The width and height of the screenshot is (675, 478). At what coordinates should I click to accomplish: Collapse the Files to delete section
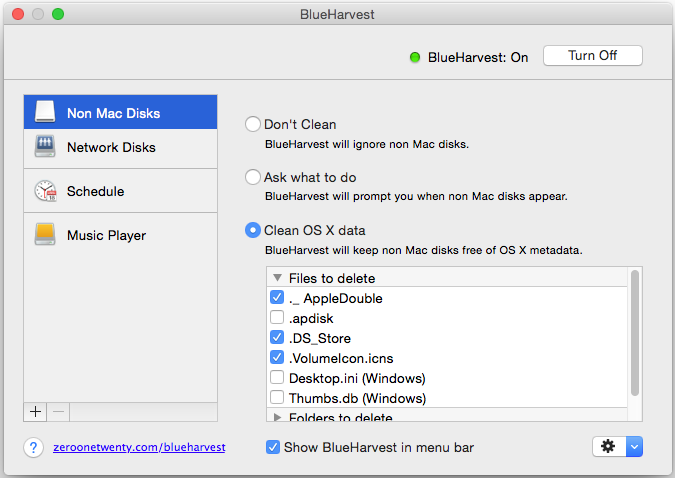click(x=277, y=278)
